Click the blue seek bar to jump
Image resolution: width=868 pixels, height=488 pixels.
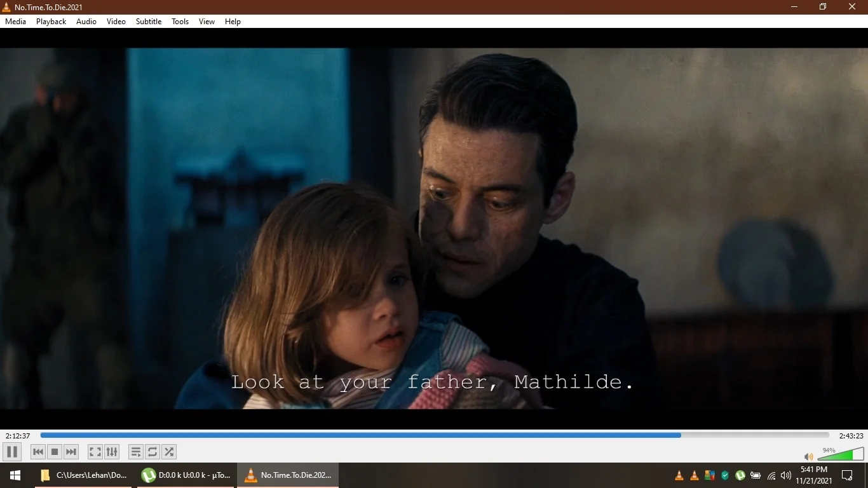pos(435,435)
